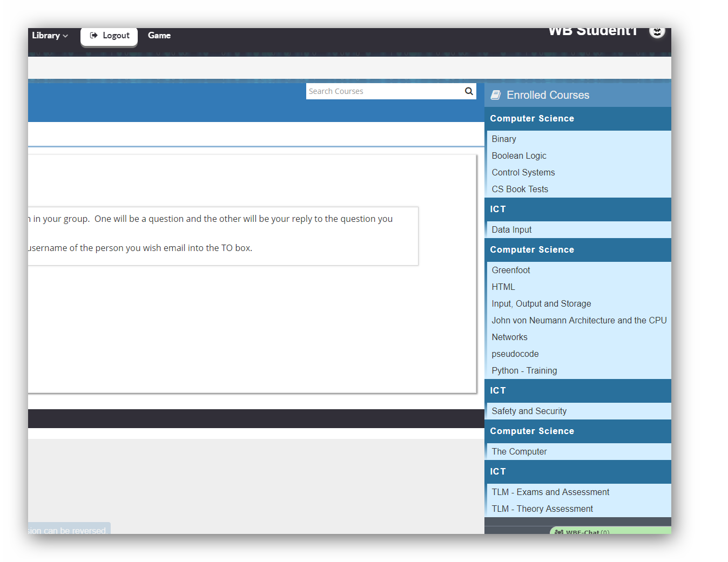
Task: Open Python - Training course
Action: point(524,371)
